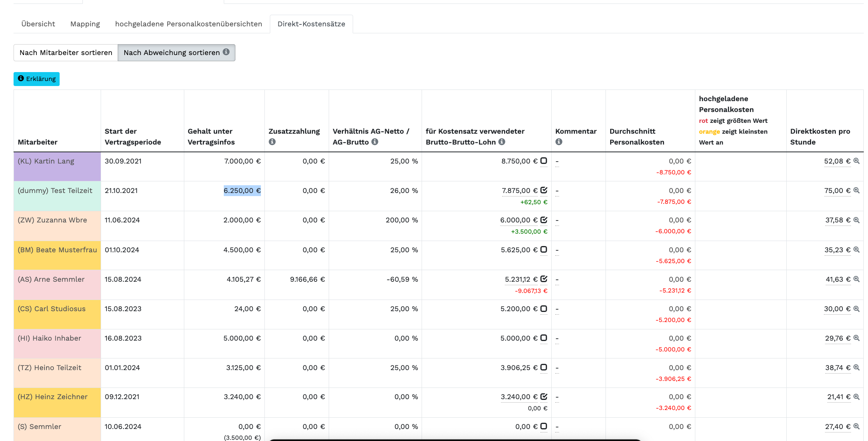Screen dimensions: 868x441
Task: Click red deviation -9.067,13 €
Action: (x=531, y=291)
